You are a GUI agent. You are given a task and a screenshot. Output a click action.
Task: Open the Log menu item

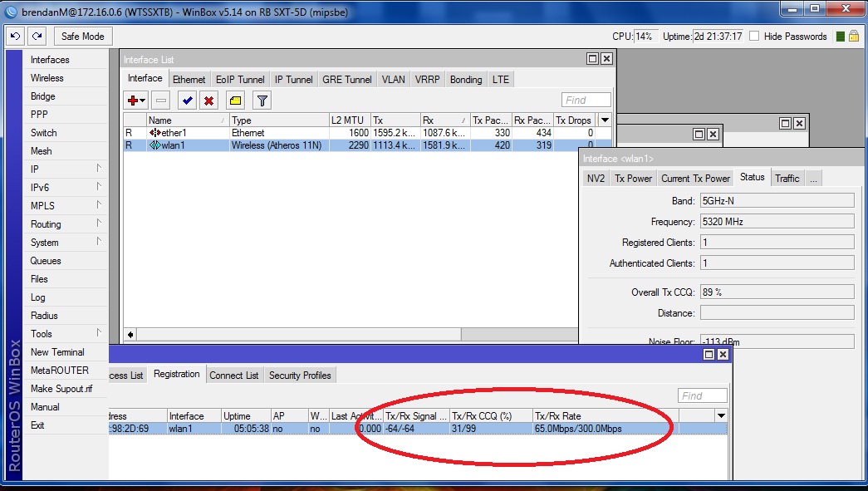[x=37, y=297]
